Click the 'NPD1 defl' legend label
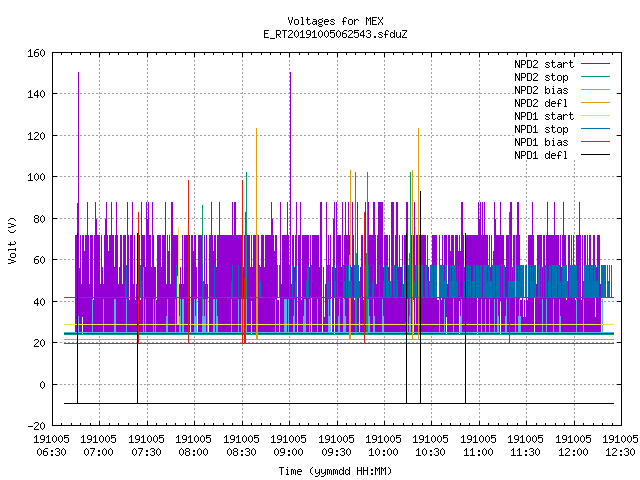This screenshot has height=480, width=640. click(541, 155)
